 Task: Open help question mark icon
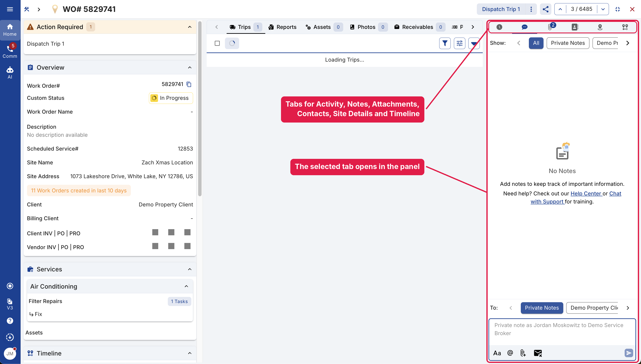[x=10, y=321]
